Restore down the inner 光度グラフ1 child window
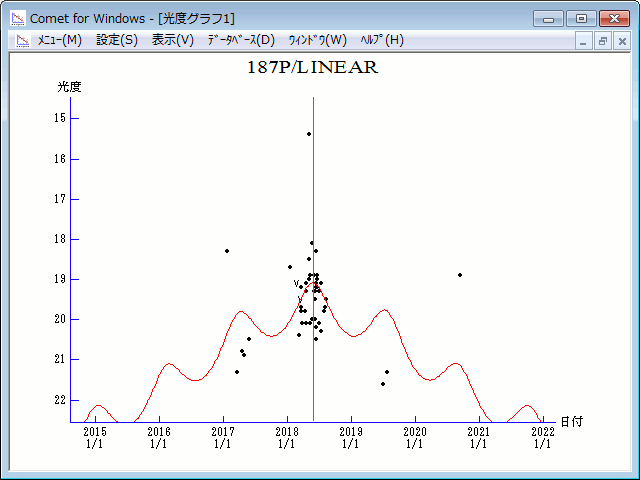This screenshot has width=640, height=480. (x=603, y=41)
